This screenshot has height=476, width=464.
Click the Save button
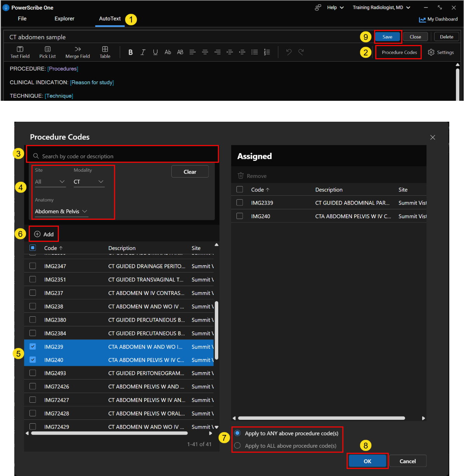pos(387,37)
